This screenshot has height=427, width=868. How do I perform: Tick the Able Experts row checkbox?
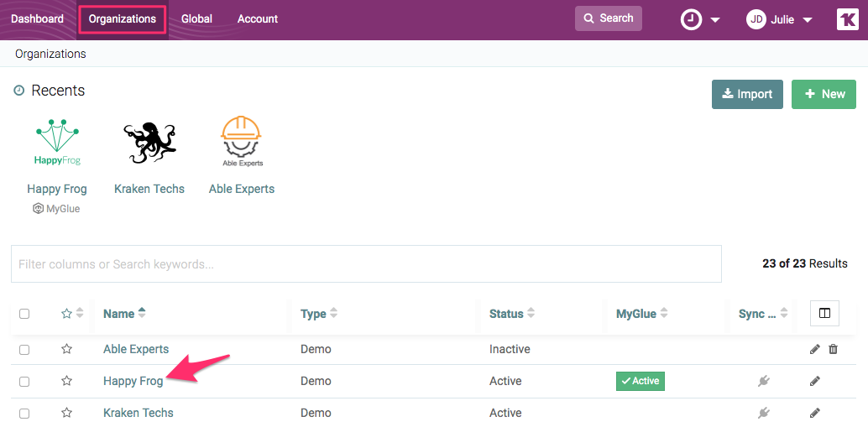click(x=24, y=349)
